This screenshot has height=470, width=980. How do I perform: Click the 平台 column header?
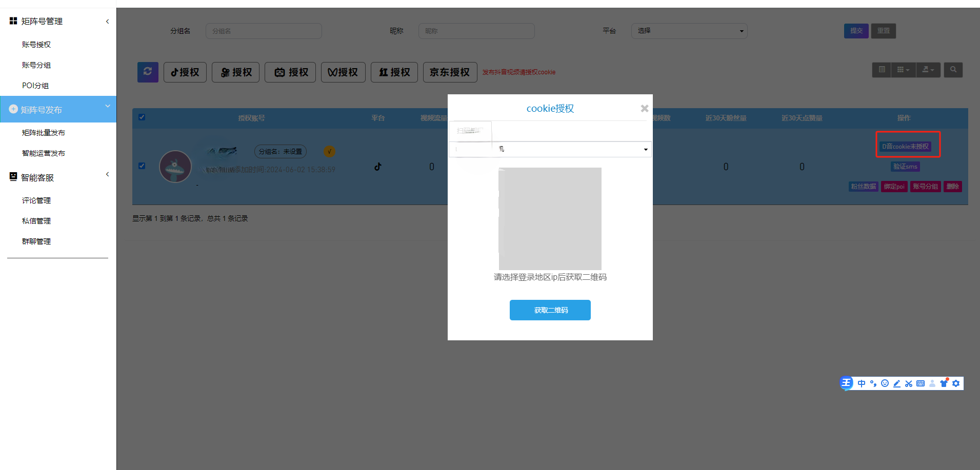(378, 118)
